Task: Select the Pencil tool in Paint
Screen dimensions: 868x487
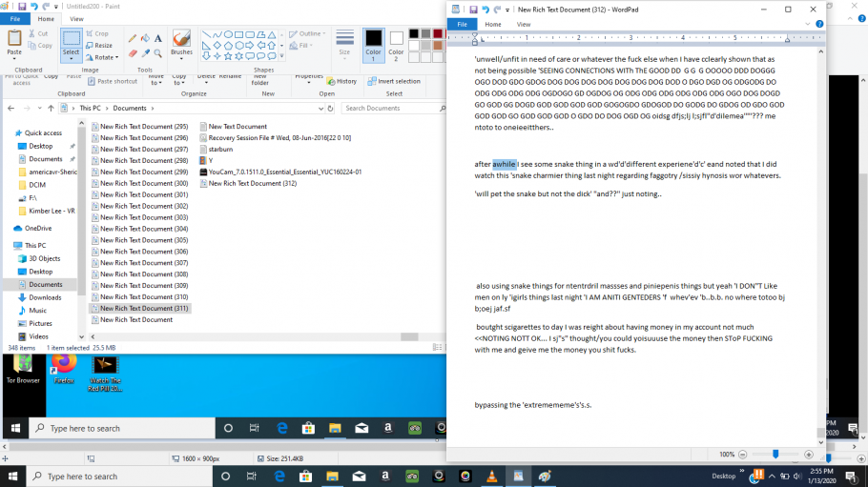Action: point(133,38)
